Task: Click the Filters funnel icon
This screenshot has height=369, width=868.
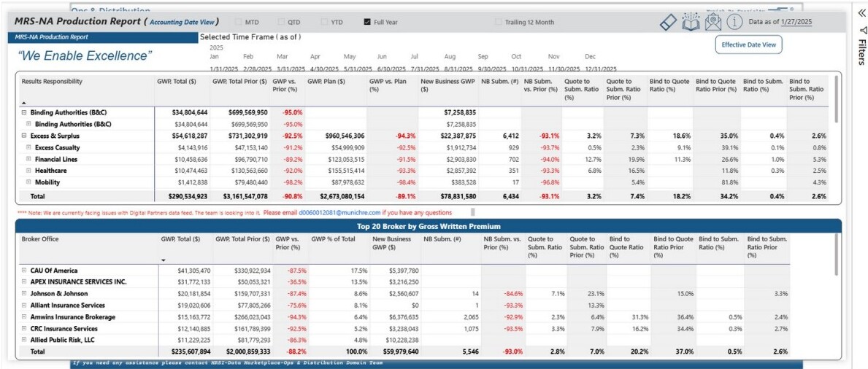Action: (x=861, y=31)
